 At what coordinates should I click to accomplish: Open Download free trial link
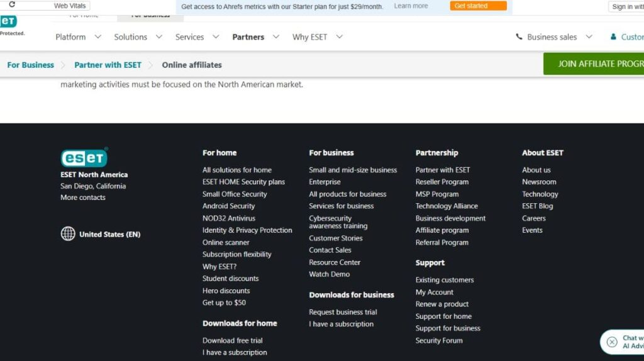pyautogui.click(x=233, y=340)
